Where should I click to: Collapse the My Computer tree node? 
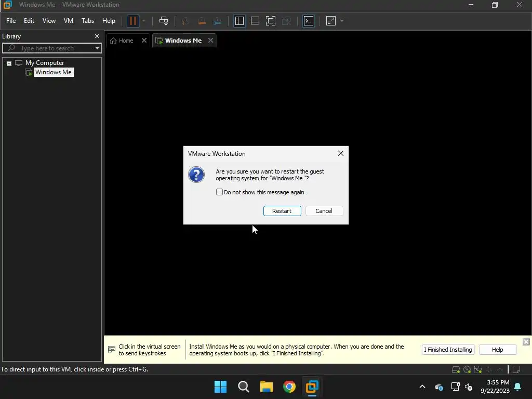click(9, 63)
